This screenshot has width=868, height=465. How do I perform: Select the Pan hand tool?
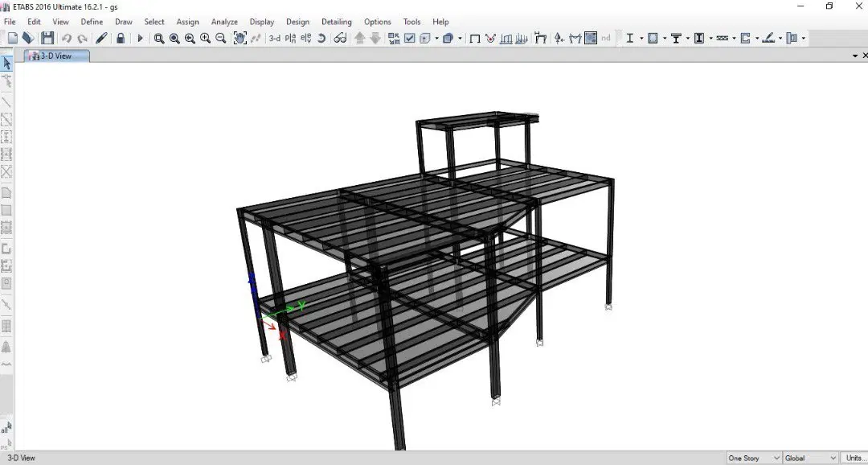coord(240,39)
